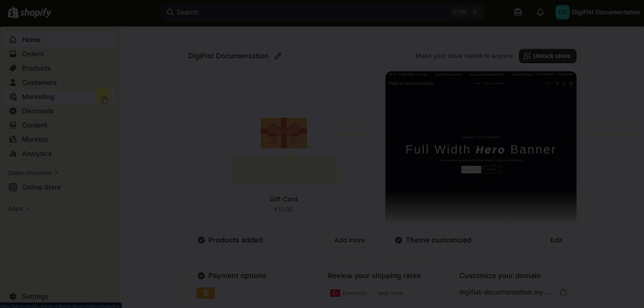Go to Marketing in the sidebar

38,97
